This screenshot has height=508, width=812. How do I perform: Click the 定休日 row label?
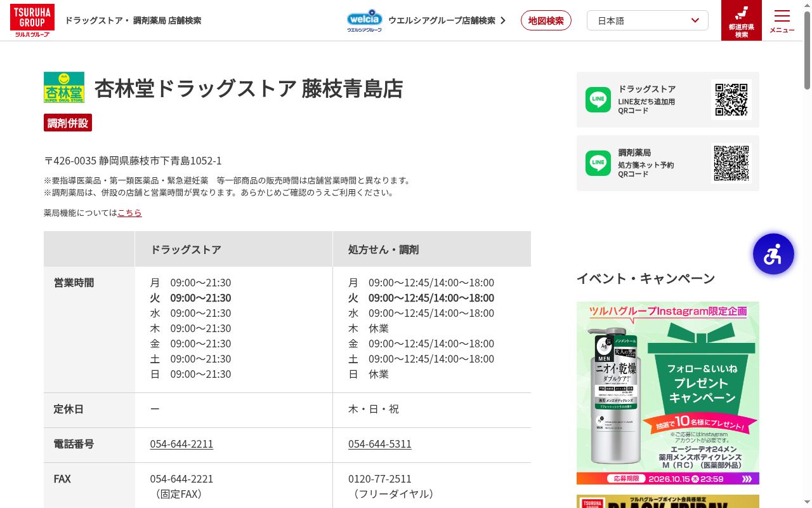[x=69, y=409]
